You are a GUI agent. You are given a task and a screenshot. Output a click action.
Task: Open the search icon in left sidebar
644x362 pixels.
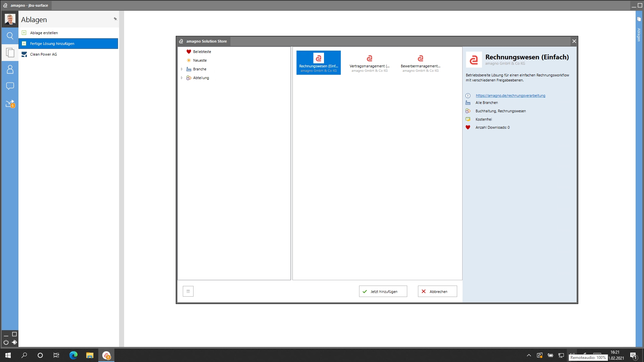coord(10,36)
